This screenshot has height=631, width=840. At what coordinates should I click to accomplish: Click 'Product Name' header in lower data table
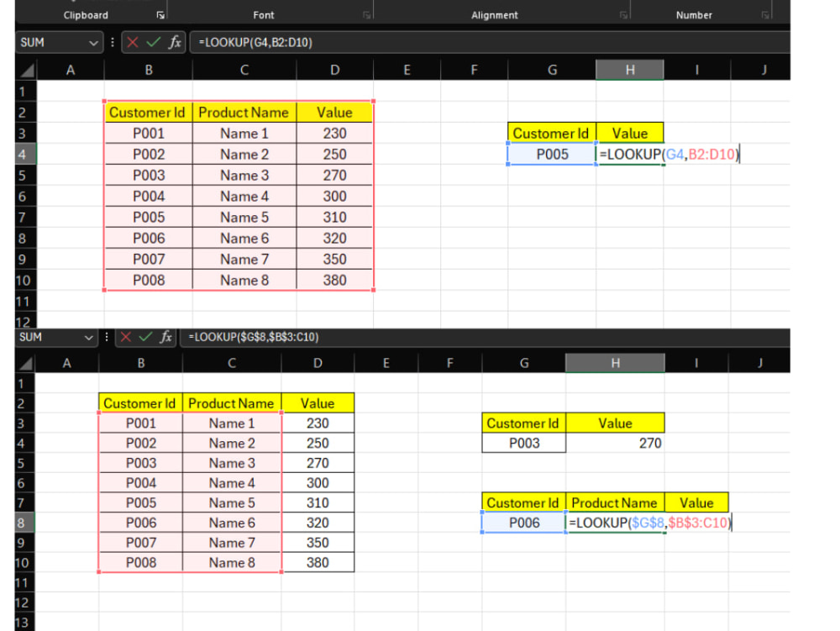[x=232, y=403]
